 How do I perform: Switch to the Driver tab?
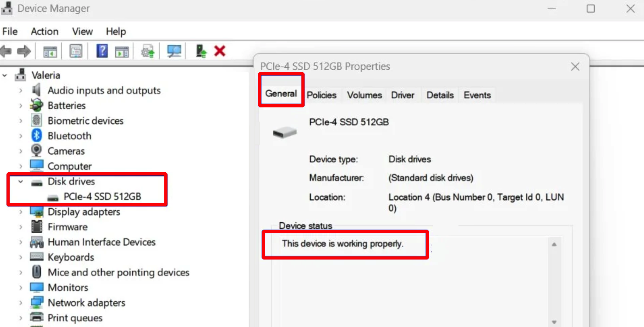[x=402, y=95]
